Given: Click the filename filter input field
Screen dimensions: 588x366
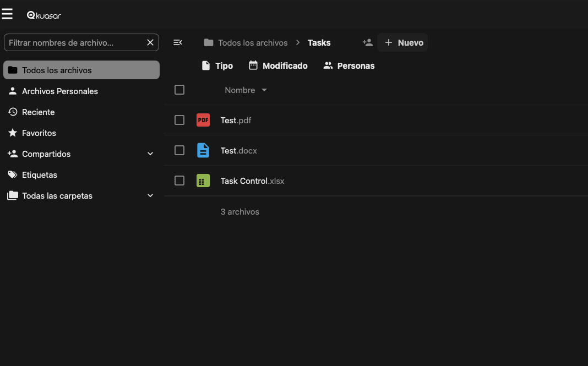Looking at the screenshot, I should pyautogui.click(x=72, y=42).
